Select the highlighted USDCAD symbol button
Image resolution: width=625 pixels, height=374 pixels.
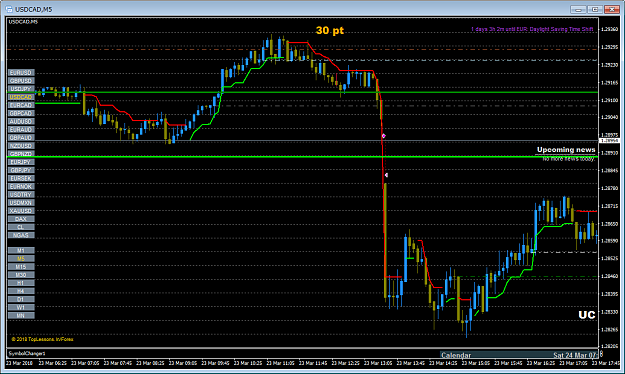coord(21,97)
